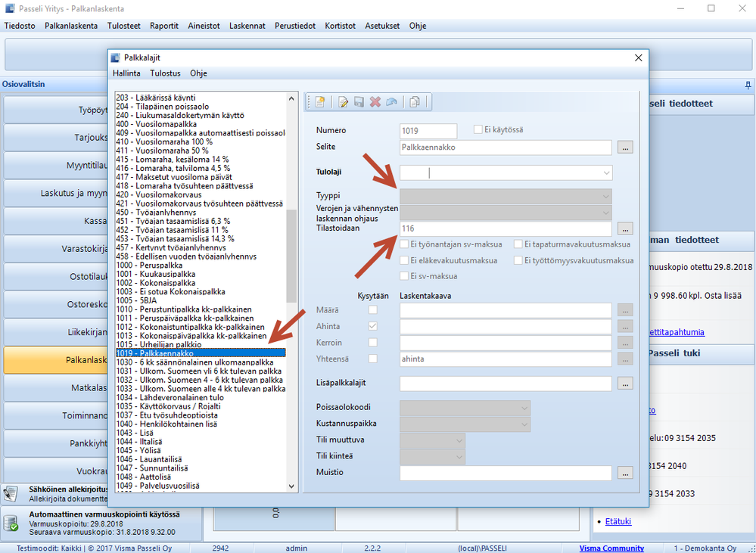Open the Hallinta menu in Palkkalajit

127,73
